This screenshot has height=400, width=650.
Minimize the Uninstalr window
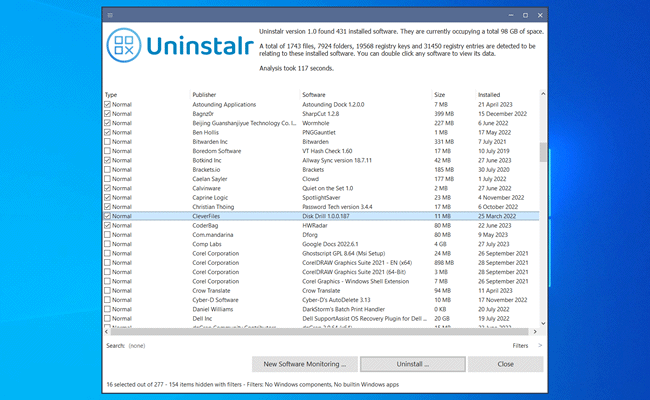[511, 15]
